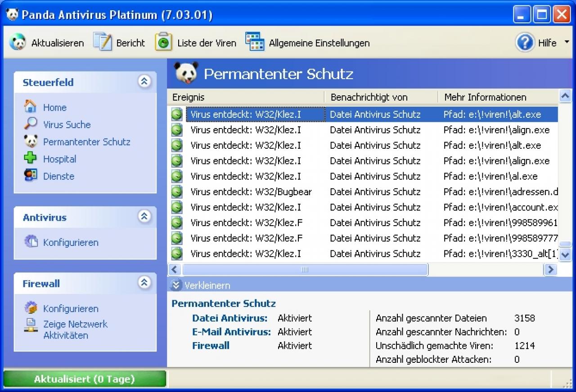Open Konfigurieren under Firewall
This screenshot has height=392, width=576.
71,309
